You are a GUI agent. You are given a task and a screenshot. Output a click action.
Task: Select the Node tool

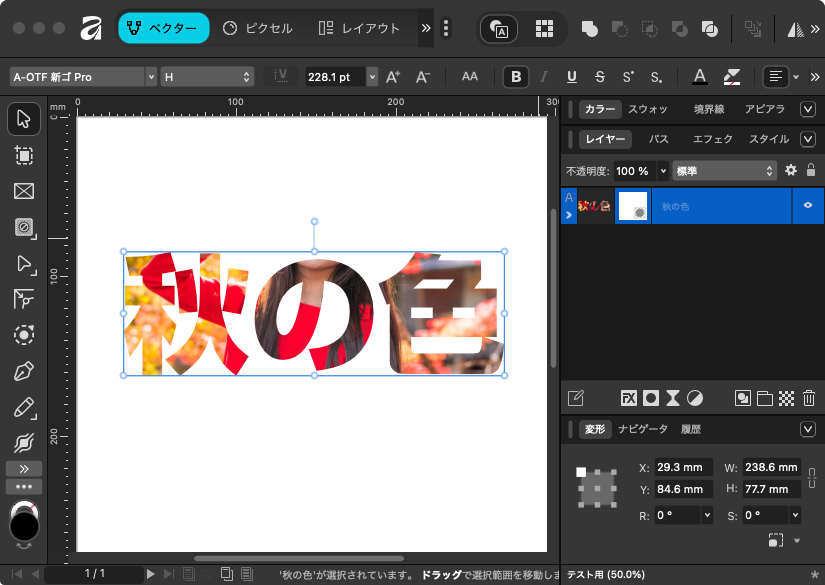(x=24, y=263)
